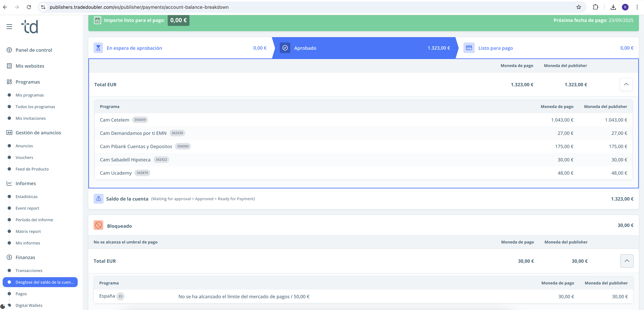Click the hourglass icon for pending approval
This screenshot has height=310, width=644.
click(98, 48)
